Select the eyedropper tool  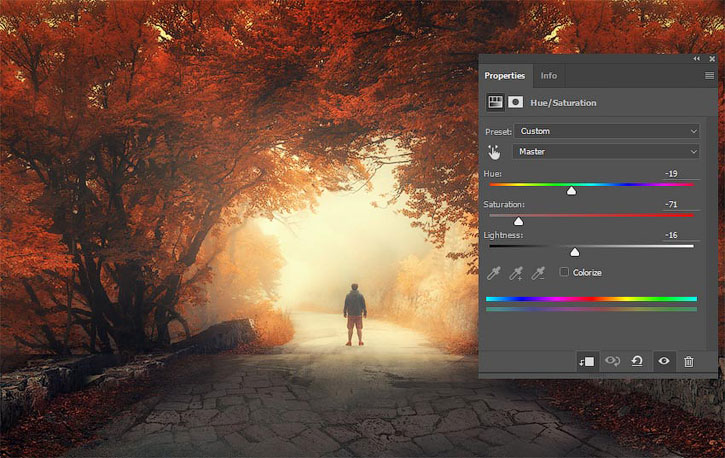(x=493, y=273)
